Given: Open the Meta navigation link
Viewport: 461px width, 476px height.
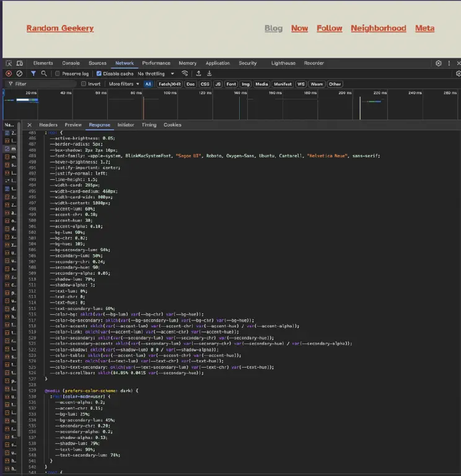Looking at the screenshot, I should [x=424, y=29].
